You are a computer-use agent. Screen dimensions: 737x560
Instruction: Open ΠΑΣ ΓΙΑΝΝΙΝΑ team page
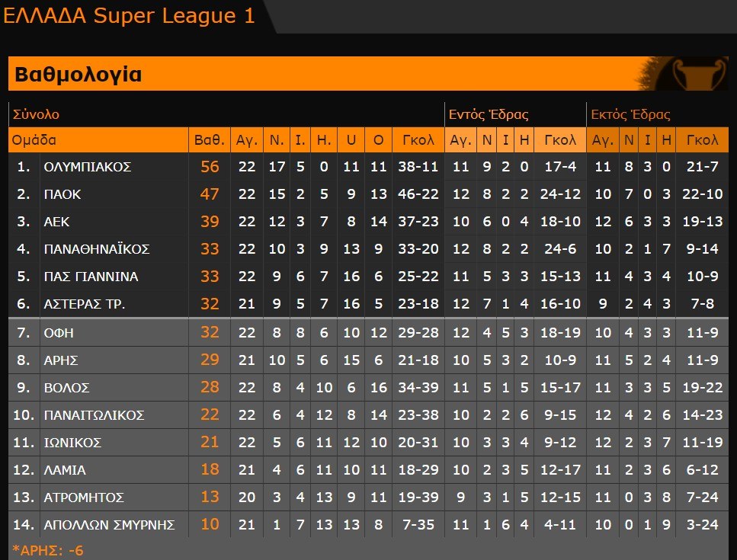pyautogui.click(x=91, y=277)
